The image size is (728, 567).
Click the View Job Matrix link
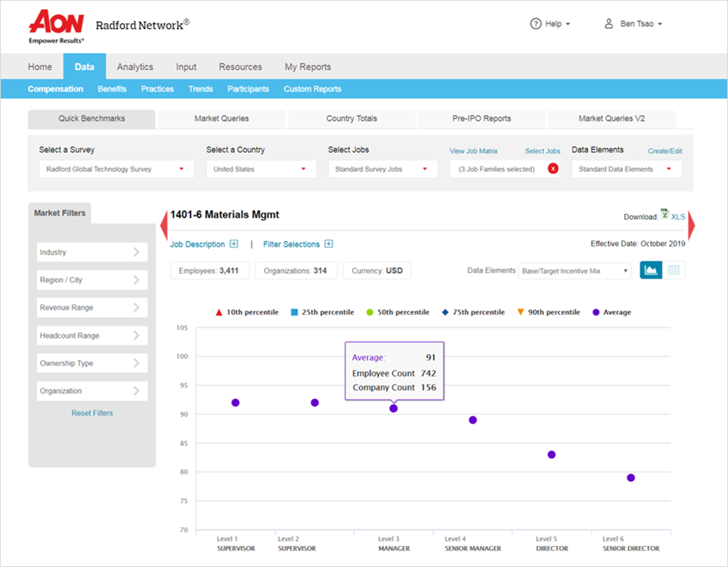pyautogui.click(x=473, y=152)
